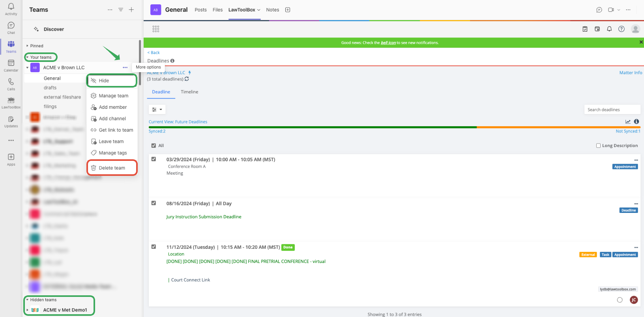
Task: Open meeting options dropdown arrow
Action: [619, 10]
